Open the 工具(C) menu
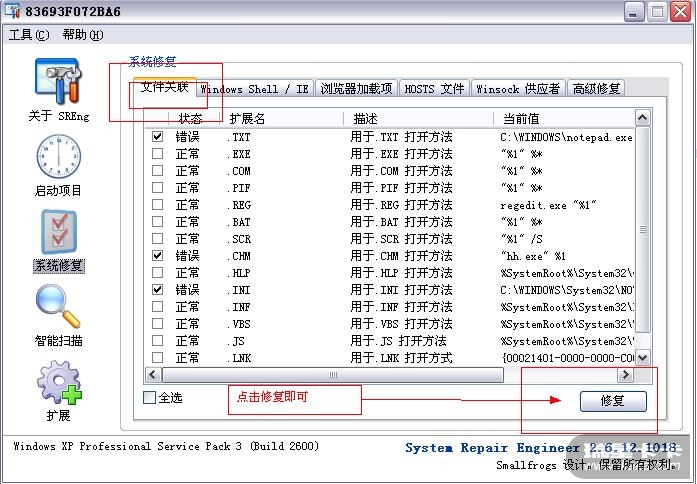 click(29, 35)
